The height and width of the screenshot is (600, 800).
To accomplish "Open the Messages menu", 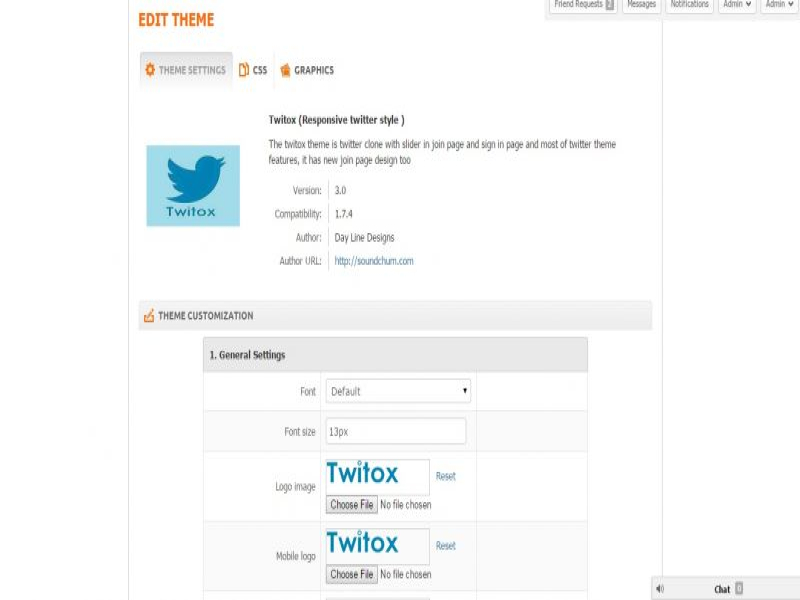I will 641,5.
